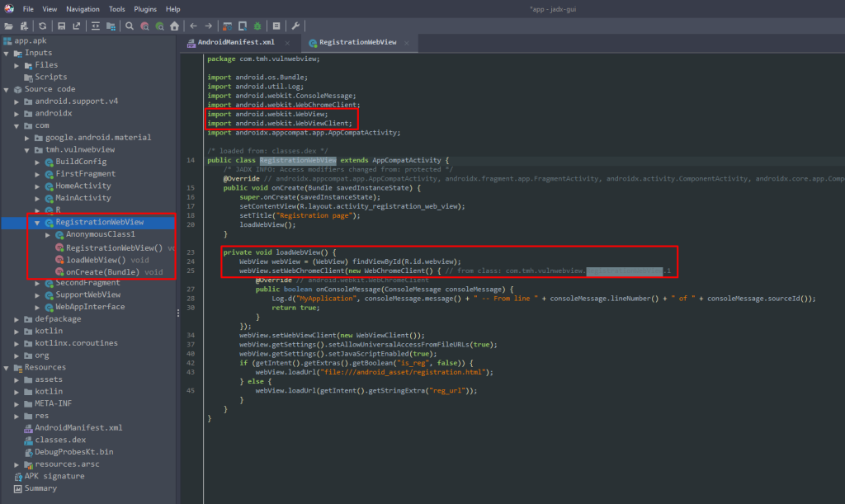This screenshot has height=504, width=845.
Task: Open the log viewer toolbar icon
Action: point(276,26)
